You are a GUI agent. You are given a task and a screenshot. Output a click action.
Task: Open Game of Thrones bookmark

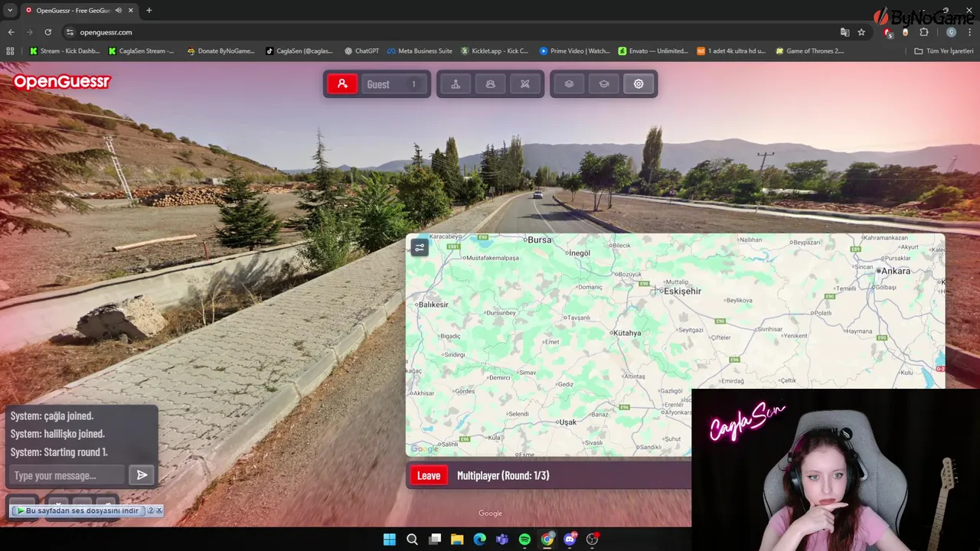coord(810,51)
